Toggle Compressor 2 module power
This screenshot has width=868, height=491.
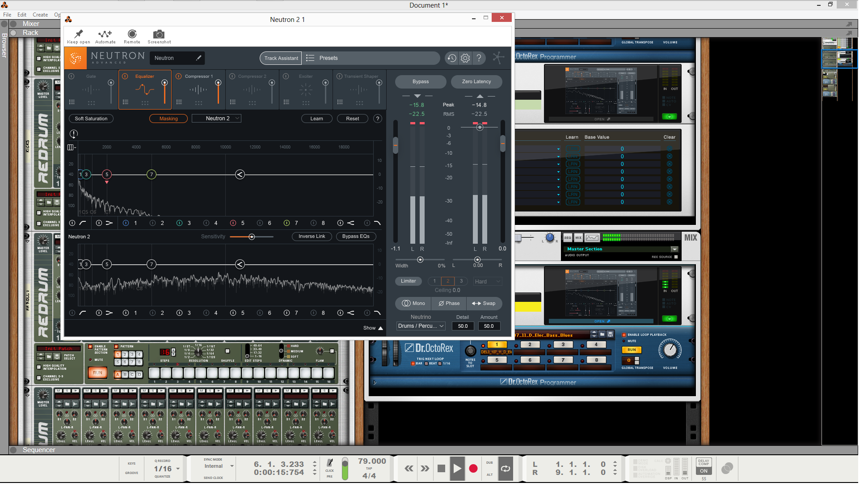[x=232, y=76]
